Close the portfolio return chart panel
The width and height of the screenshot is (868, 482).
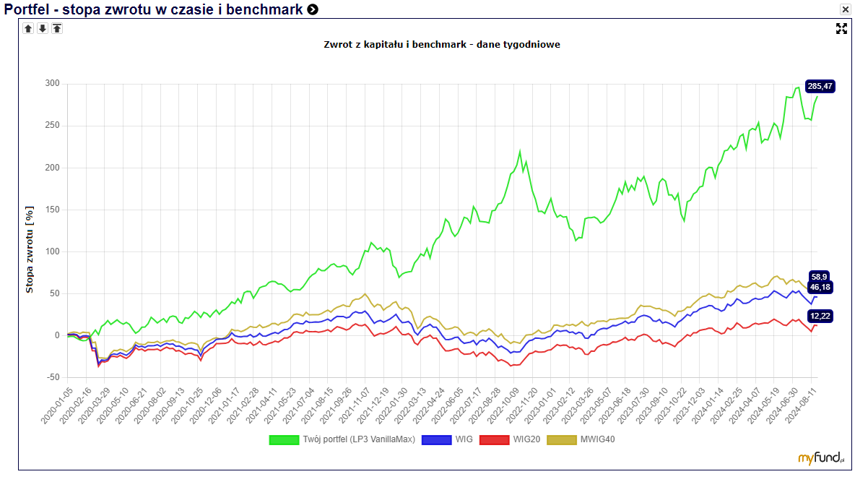tap(846, 9)
